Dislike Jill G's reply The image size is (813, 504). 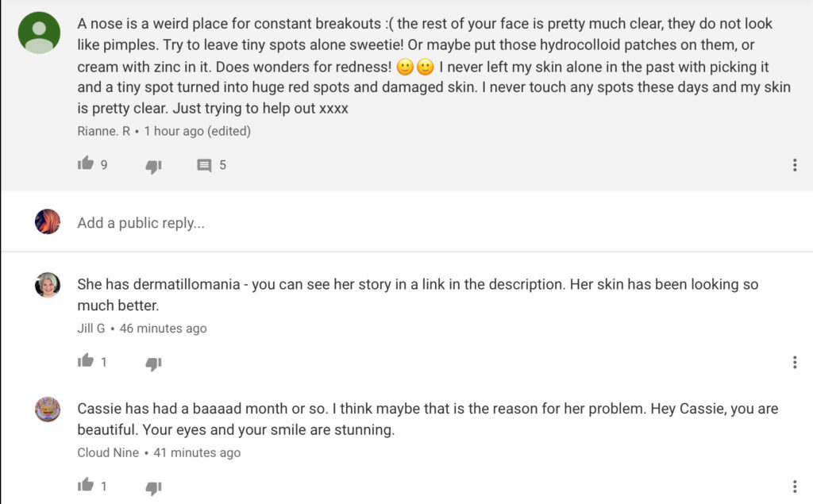point(153,364)
